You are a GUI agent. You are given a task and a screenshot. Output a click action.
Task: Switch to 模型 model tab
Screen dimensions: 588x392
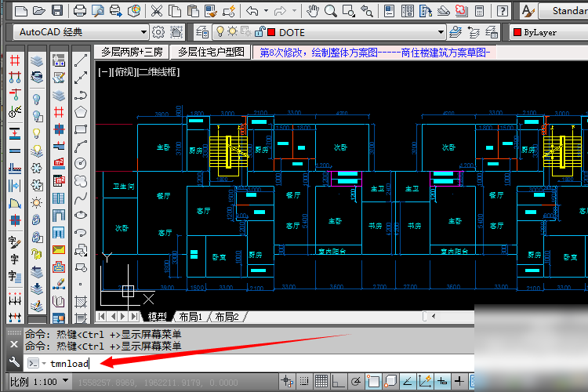tap(157, 317)
